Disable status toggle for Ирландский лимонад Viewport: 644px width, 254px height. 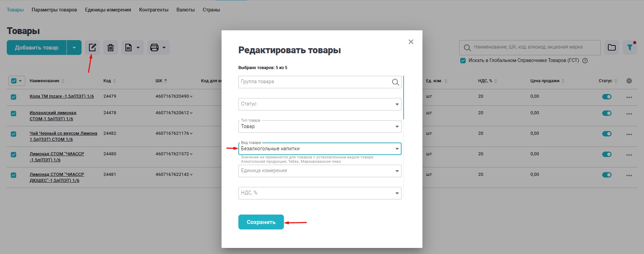pyautogui.click(x=607, y=113)
